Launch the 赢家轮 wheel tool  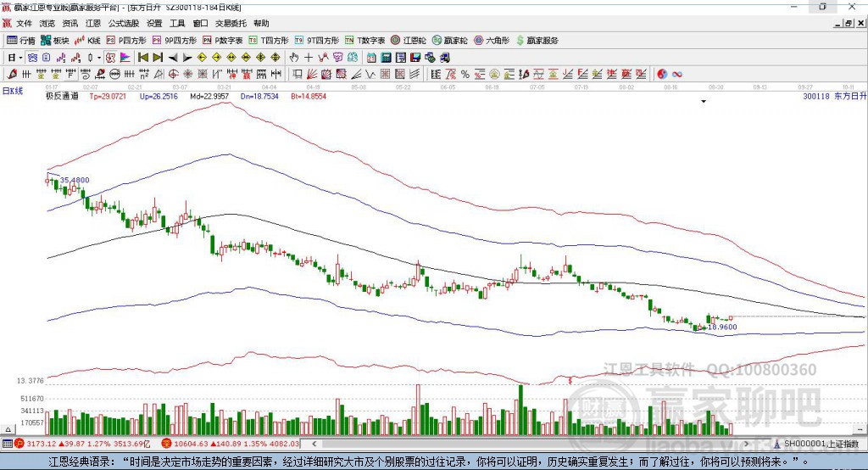pos(449,41)
